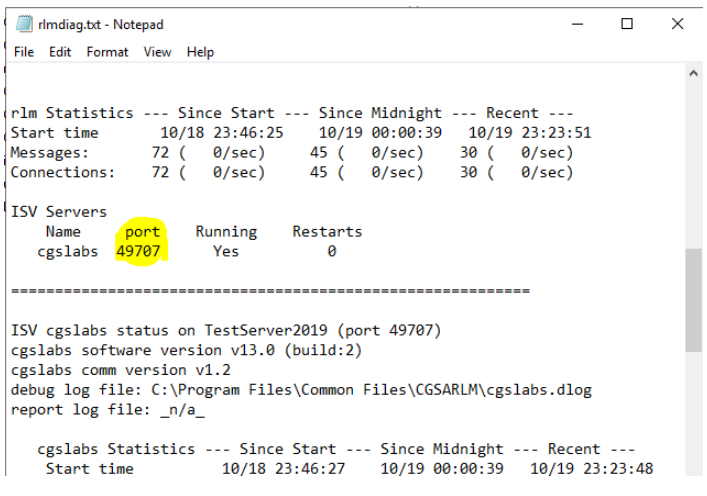Click the Notepad icon in title bar
Image resolution: width=707 pixels, height=496 pixels.
(x=23, y=24)
